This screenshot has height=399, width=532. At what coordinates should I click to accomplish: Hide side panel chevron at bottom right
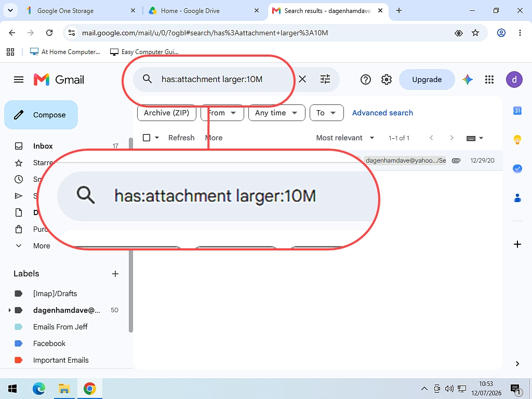517,364
